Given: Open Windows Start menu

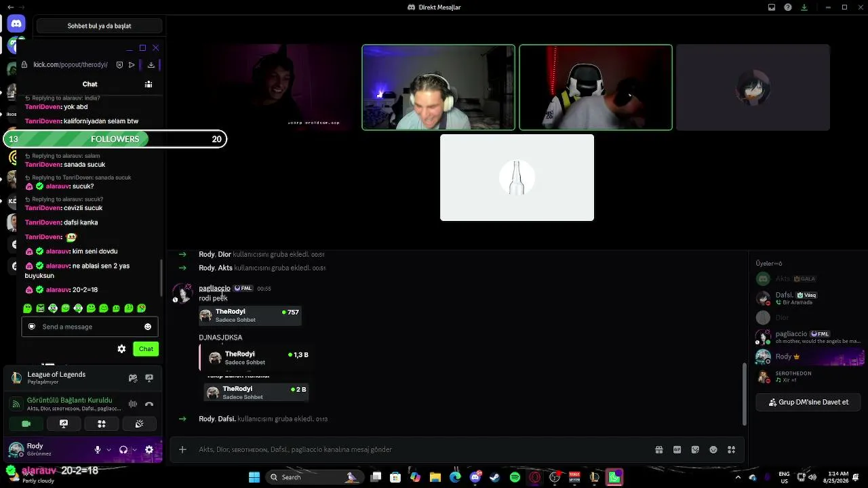Looking at the screenshot, I should (254, 477).
